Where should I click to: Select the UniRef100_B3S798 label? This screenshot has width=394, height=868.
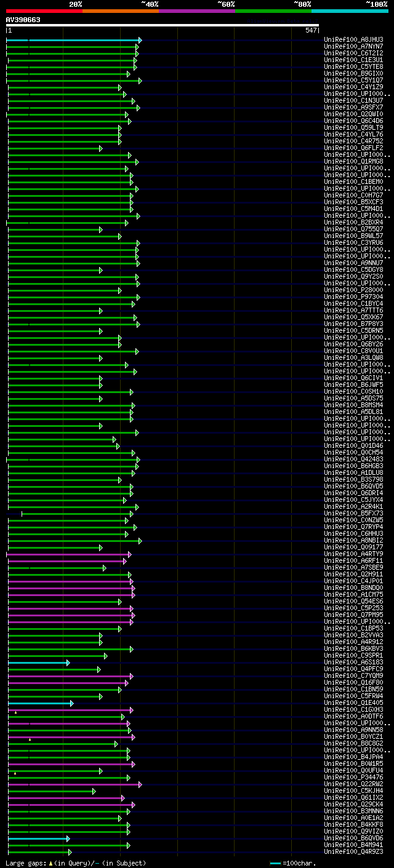coord(354,479)
